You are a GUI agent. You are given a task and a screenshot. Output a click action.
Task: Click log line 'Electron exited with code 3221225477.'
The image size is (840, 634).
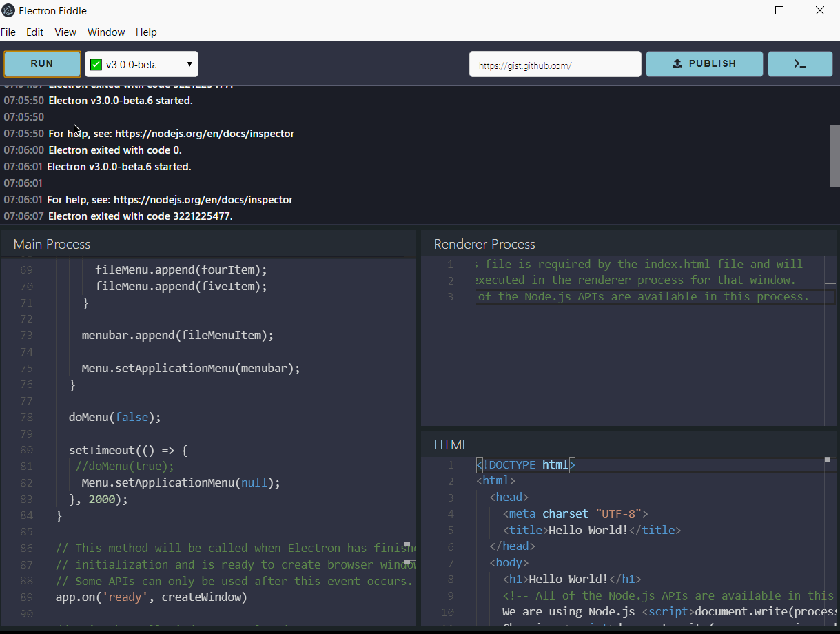coord(141,216)
